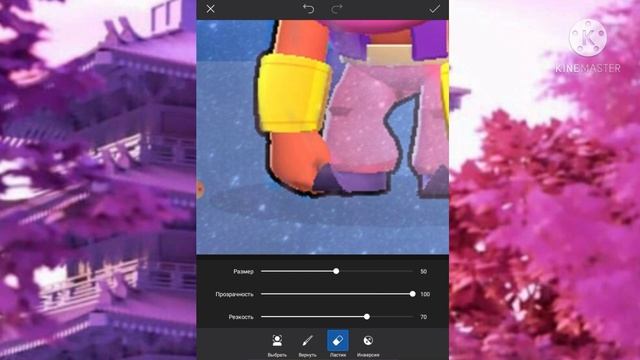Adjust the Прозрачность opacity slider handle
The height and width of the screenshot is (360, 640).
(413, 294)
